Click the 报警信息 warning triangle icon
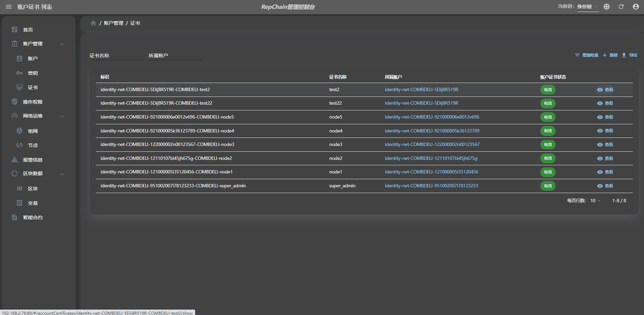Viewport: 644px width, 315px height. (x=15, y=160)
